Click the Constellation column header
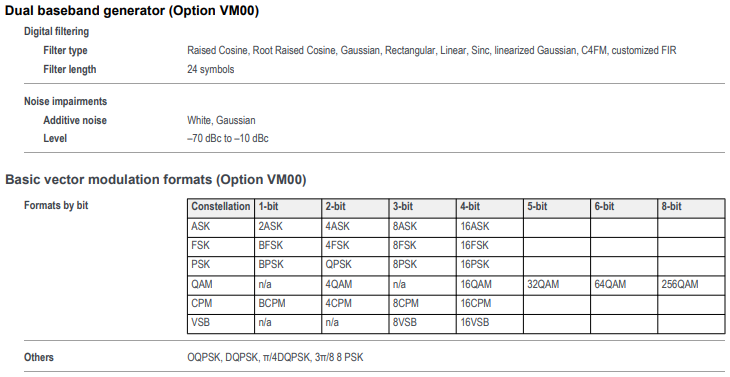 pos(221,207)
